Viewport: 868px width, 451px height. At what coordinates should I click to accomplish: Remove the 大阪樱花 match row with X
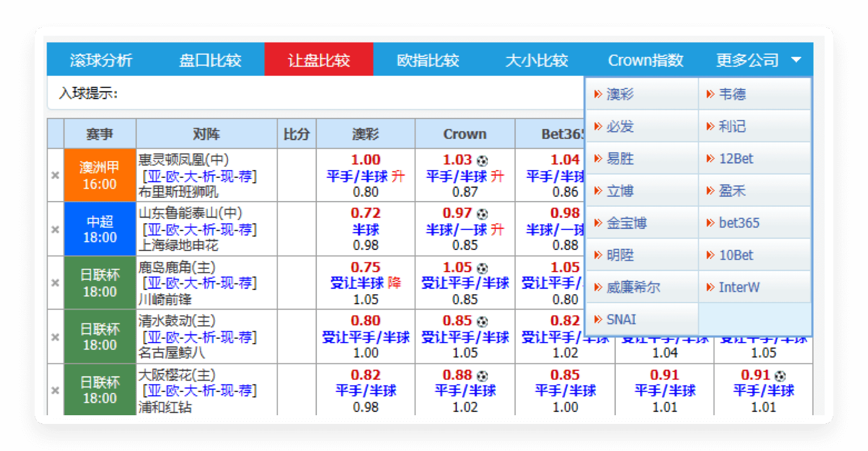[55, 390]
